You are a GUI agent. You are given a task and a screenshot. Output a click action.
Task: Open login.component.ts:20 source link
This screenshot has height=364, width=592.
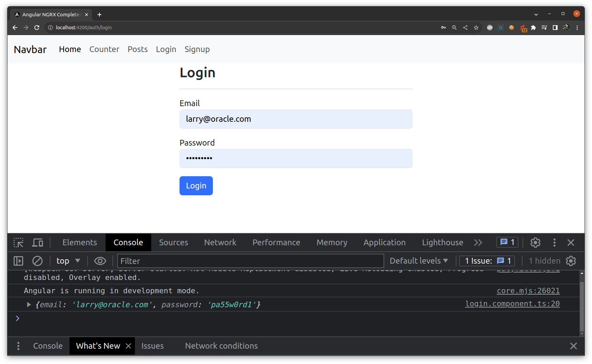tap(512, 304)
